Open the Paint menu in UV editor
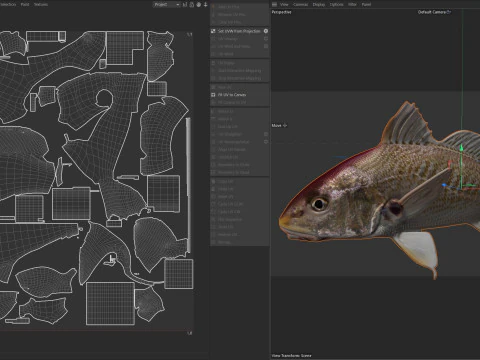Viewport: 480px width, 360px height. [25, 5]
